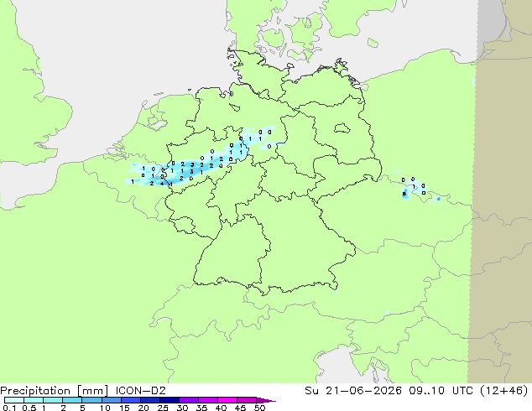Click the legend value '25'
532x411 pixels.
[x=163, y=408]
